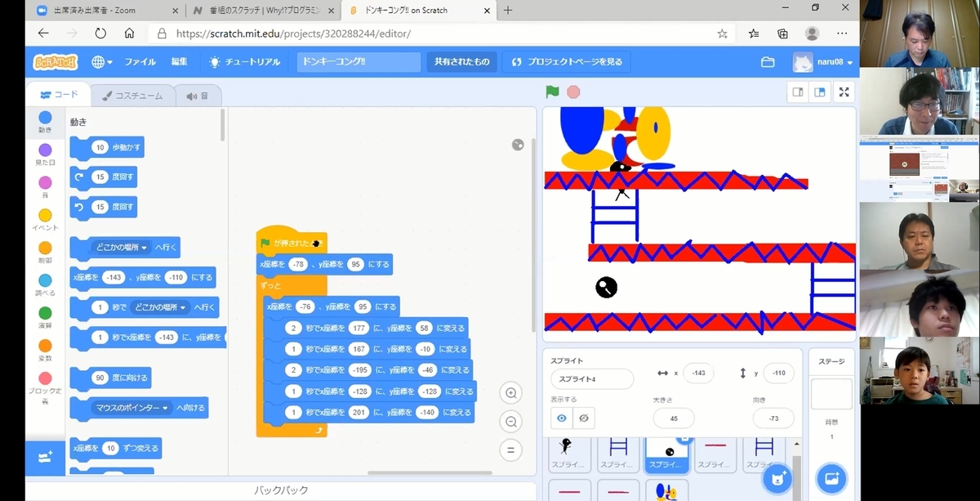
Task: Select the イベント events block category
Action: tap(45, 220)
